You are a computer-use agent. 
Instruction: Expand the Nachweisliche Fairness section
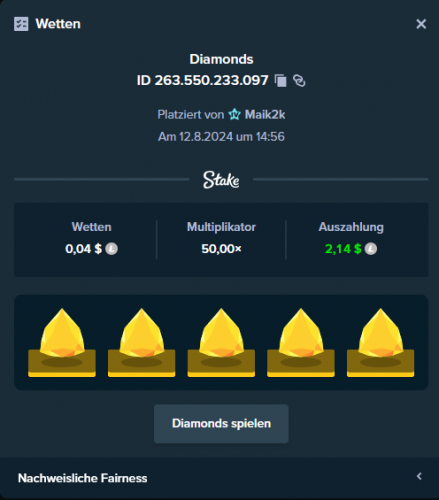click(x=219, y=478)
